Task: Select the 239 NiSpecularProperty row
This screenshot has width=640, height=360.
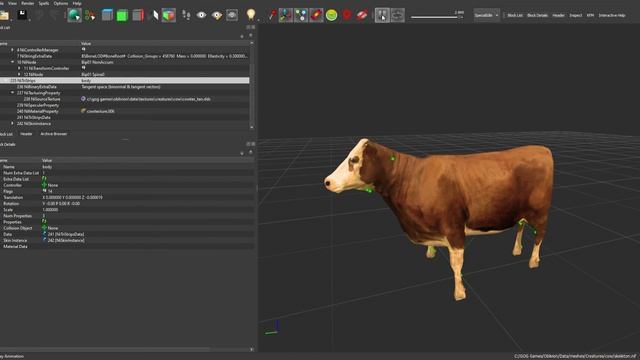Action: point(124,105)
